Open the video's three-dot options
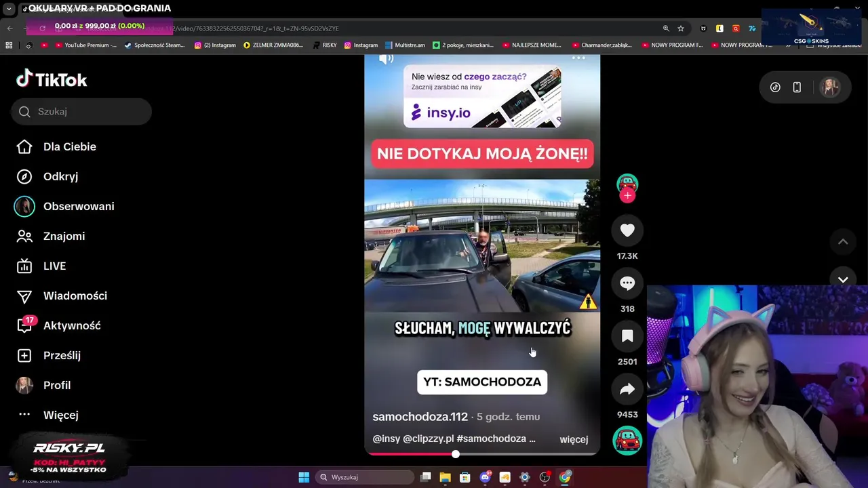Image resolution: width=868 pixels, height=488 pixels. pyautogui.click(x=578, y=58)
